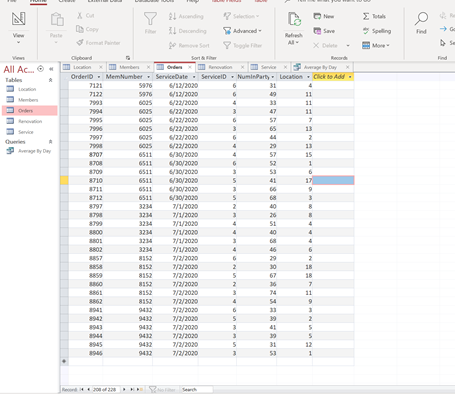Screen dimensions: 455x394
Task: Go to previous record button
Action: click(x=88, y=389)
